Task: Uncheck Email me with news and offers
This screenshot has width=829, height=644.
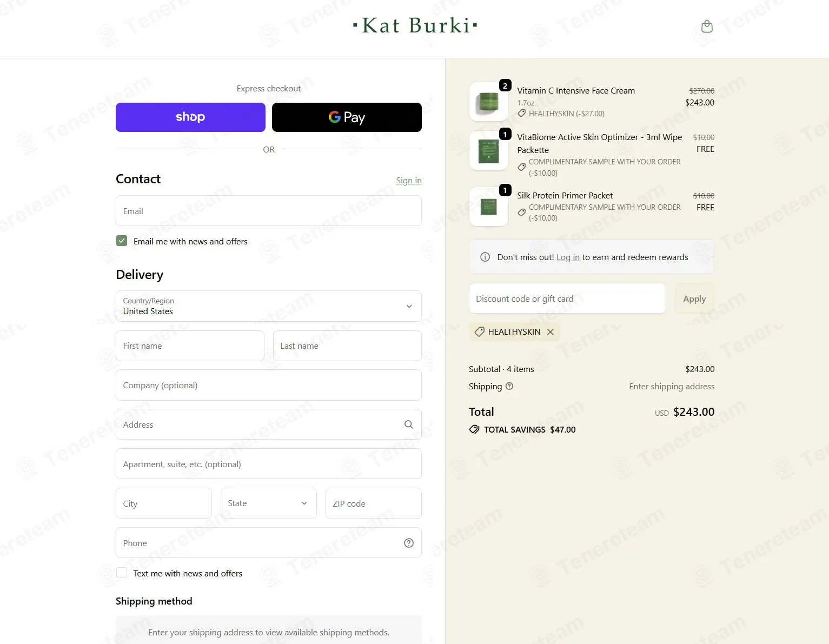Action: 122,241
